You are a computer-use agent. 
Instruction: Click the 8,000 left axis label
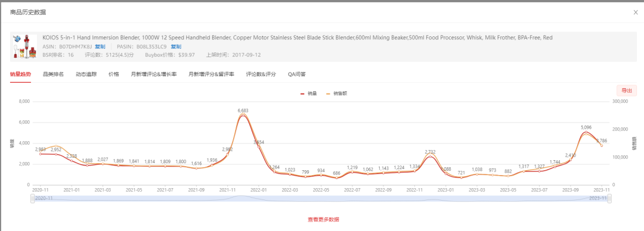(x=24, y=101)
